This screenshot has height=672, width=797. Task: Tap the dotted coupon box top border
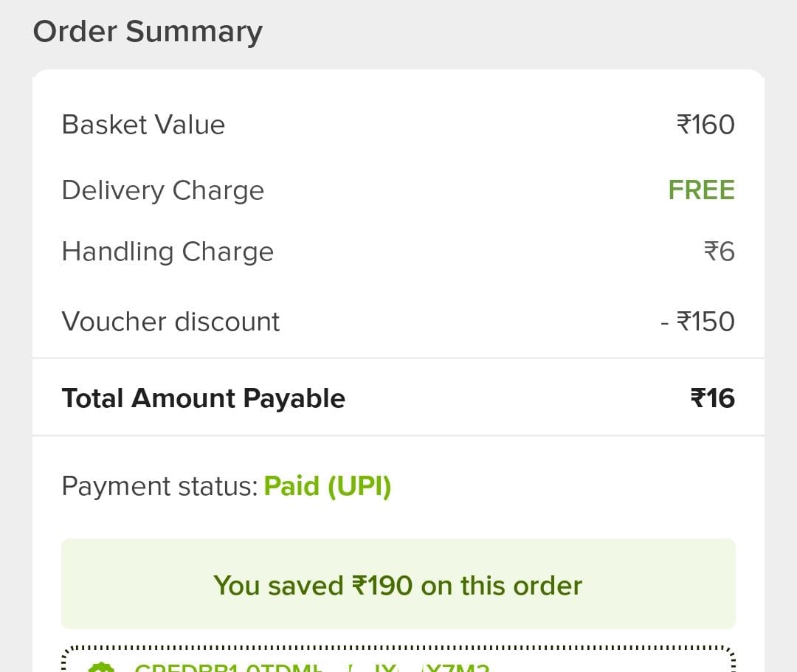pyautogui.click(x=398, y=648)
